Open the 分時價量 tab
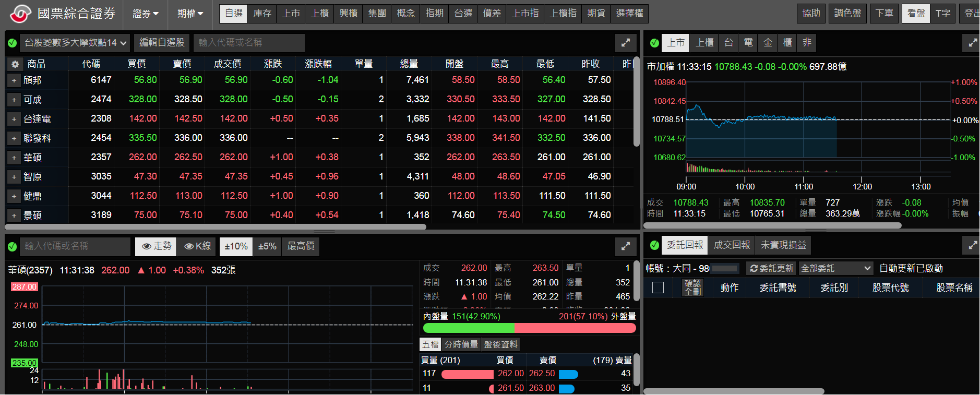980x395 pixels. [x=461, y=344]
